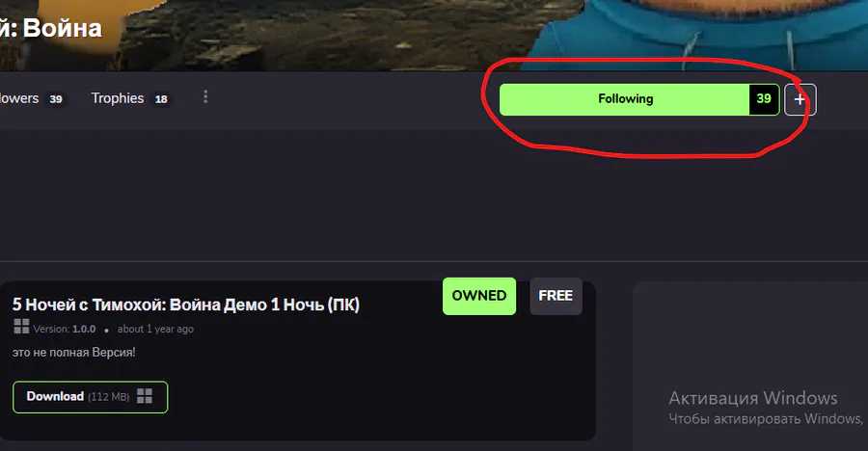
Task: Open the three-dot more options menu
Action: [x=205, y=96]
